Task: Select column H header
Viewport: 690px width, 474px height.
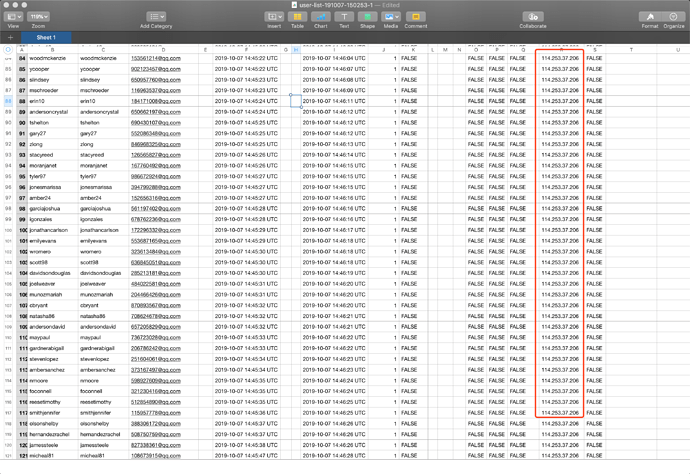Action: tap(296, 50)
